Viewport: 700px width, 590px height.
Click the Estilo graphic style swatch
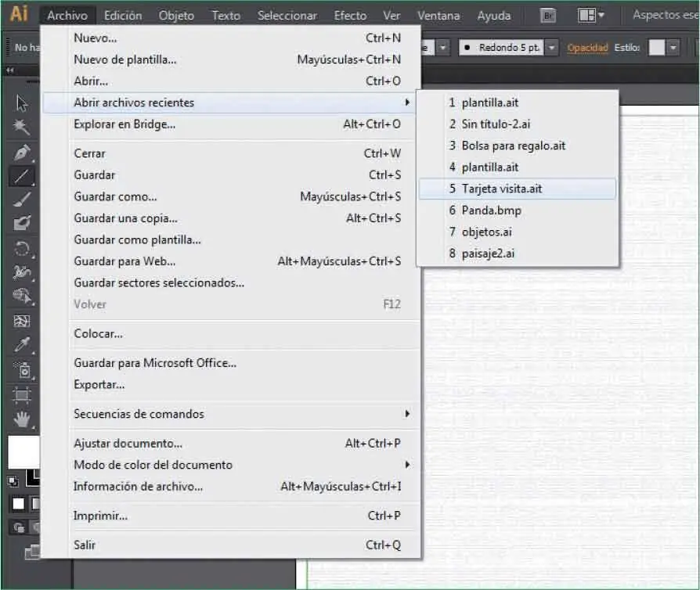(656, 47)
